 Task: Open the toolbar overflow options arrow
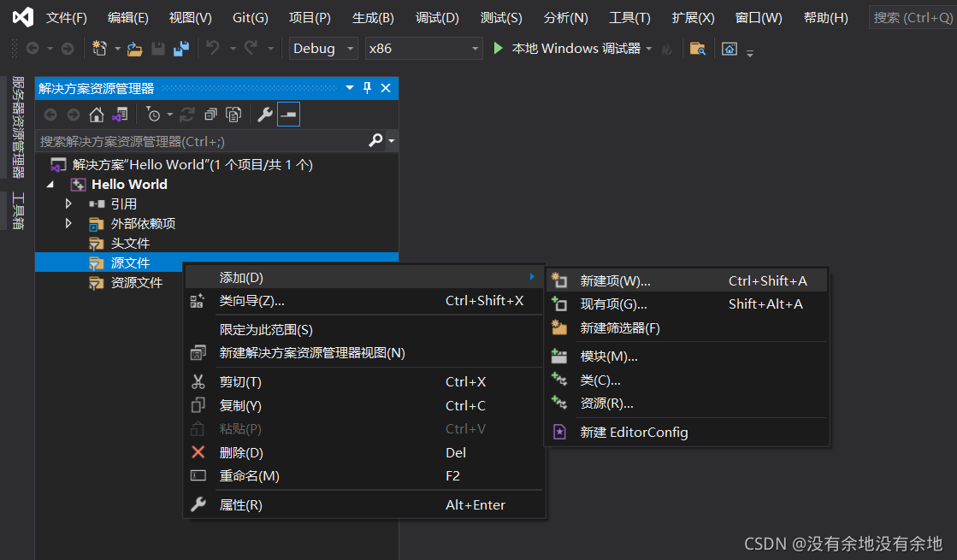750,53
